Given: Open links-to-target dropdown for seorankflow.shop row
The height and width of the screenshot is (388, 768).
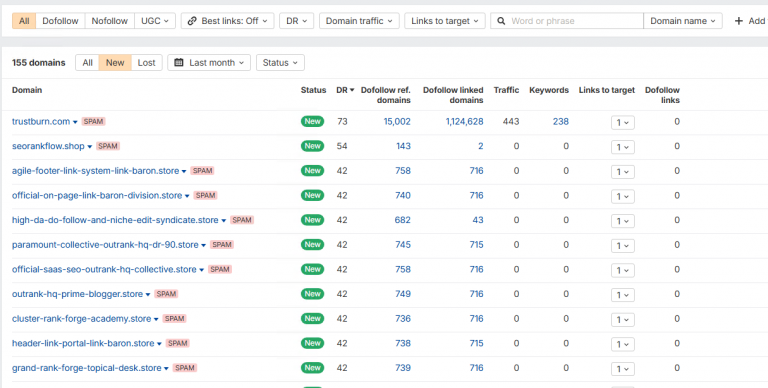Looking at the screenshot, I should pyautogui.click(x=623, y=147).
